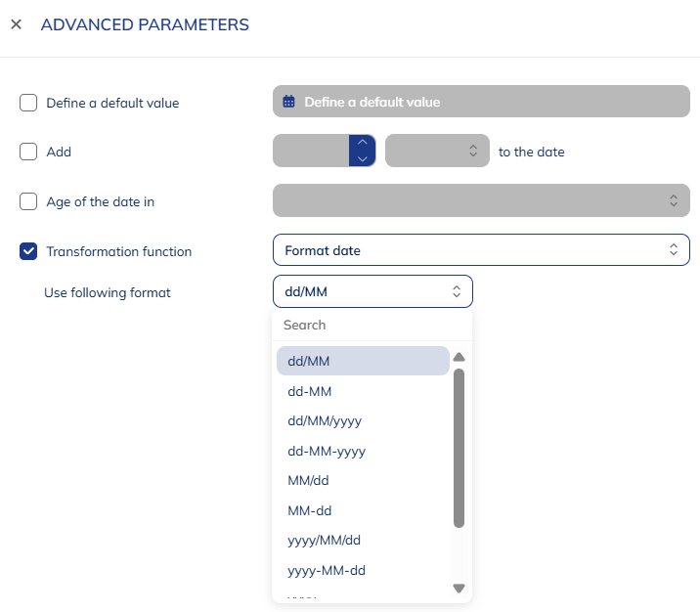Click the format list scrollbar thumb
700x612 pixels.
pyautogui.click(x=459, y=448)
